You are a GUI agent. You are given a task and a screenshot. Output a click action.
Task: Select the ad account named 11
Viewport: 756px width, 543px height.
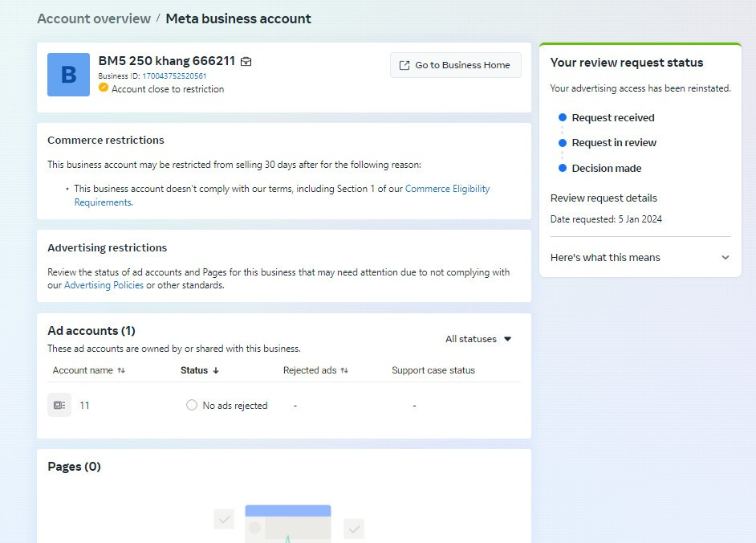pyautogui.click(x=84, y=406)
